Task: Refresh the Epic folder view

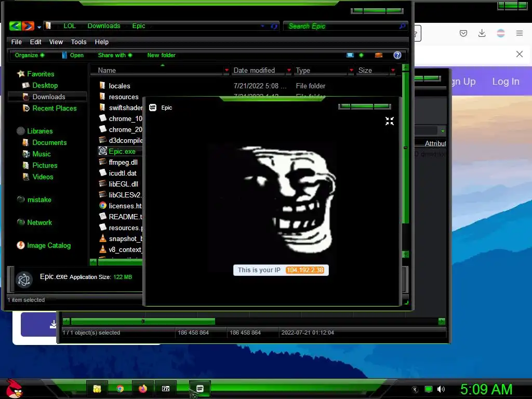Action: (x=274, y=26)
